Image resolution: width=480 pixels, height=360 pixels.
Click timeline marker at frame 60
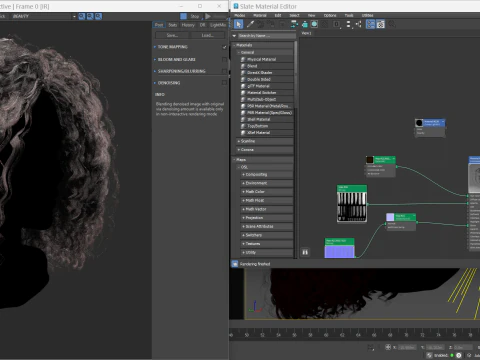[x=326, y=334]
